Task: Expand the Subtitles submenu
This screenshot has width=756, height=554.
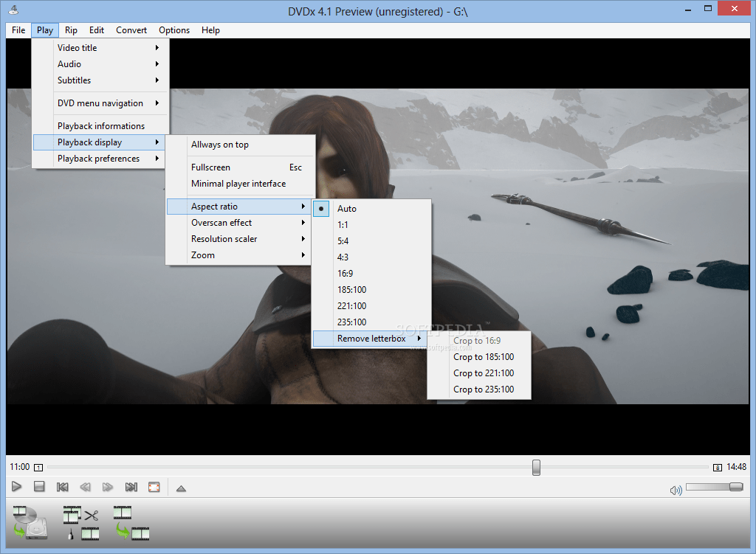Action: coord(74,80)
